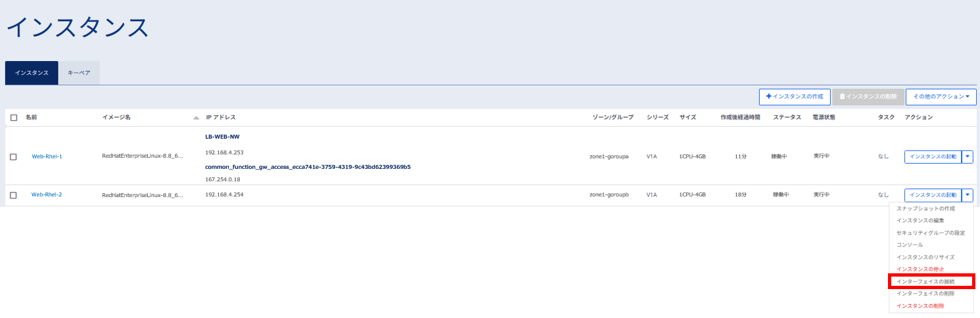Sort by the タスク column header

tap(886, 117)
